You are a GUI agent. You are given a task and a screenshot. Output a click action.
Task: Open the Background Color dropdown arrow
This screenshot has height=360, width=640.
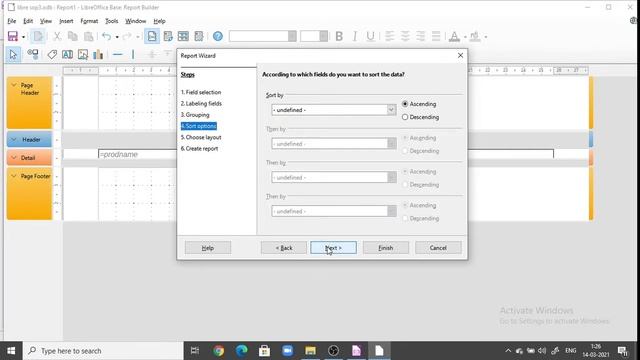[x=486, y=37]
